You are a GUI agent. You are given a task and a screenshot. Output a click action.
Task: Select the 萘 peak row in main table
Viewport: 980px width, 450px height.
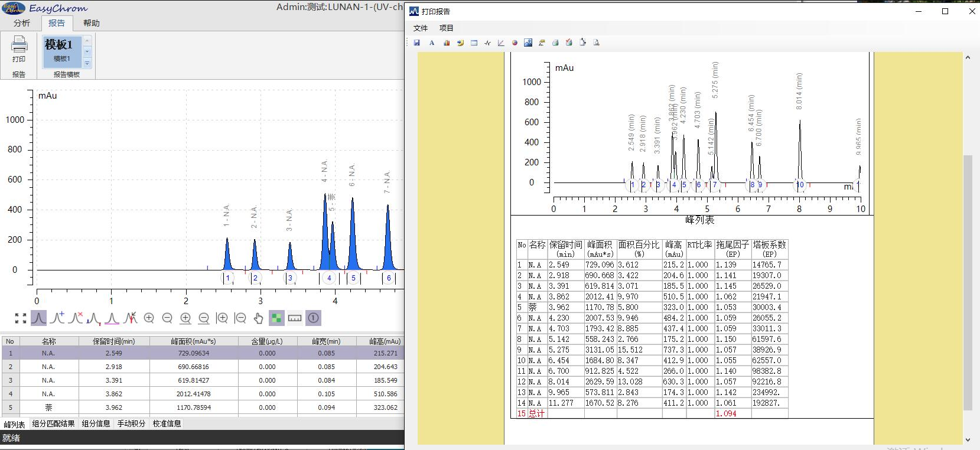(203, 407)
